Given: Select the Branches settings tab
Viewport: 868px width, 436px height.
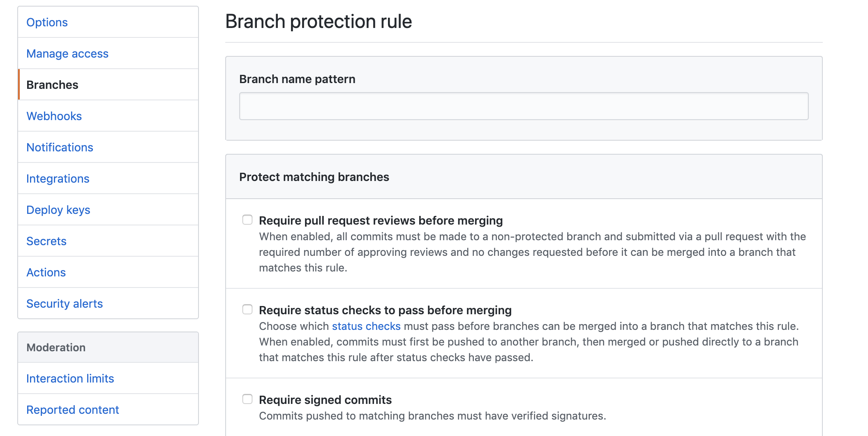Looking at the screenshot, I should coord(52,84).
